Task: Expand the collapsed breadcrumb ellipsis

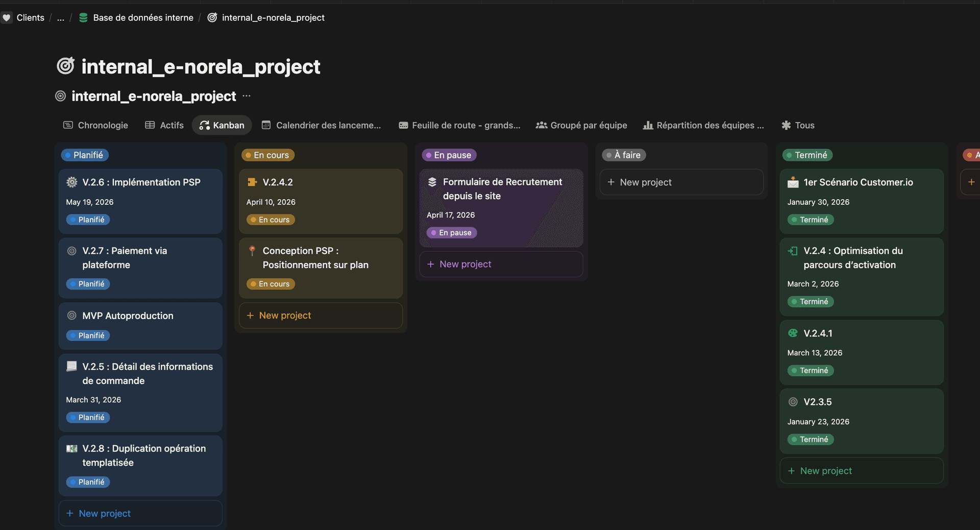Action: [61, 18]
